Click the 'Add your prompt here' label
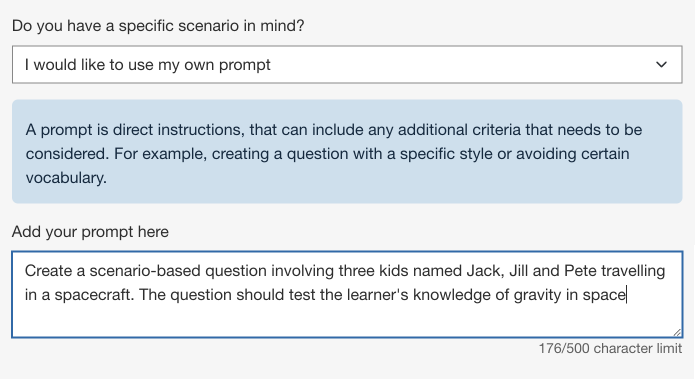 tap(90, 232)
